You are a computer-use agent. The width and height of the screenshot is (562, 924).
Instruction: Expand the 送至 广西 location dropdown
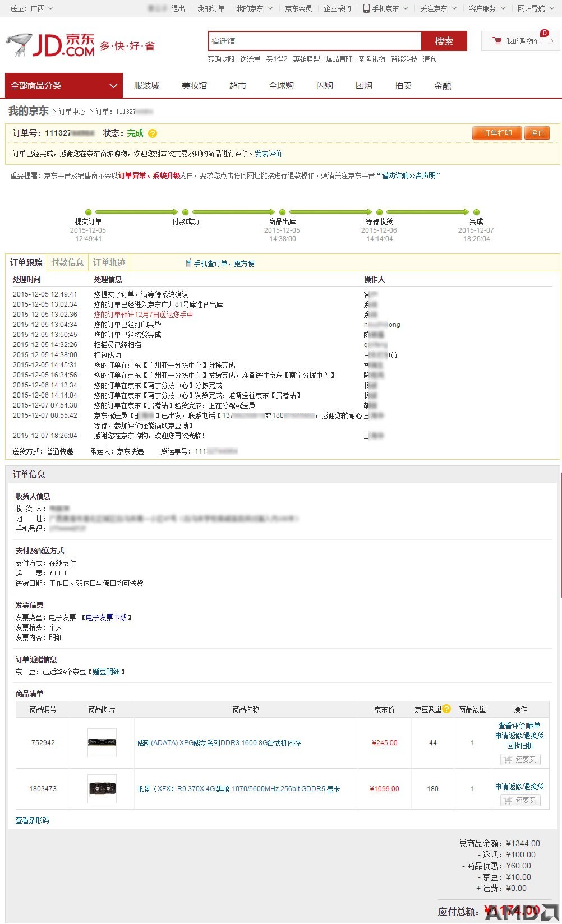[32, 8]
